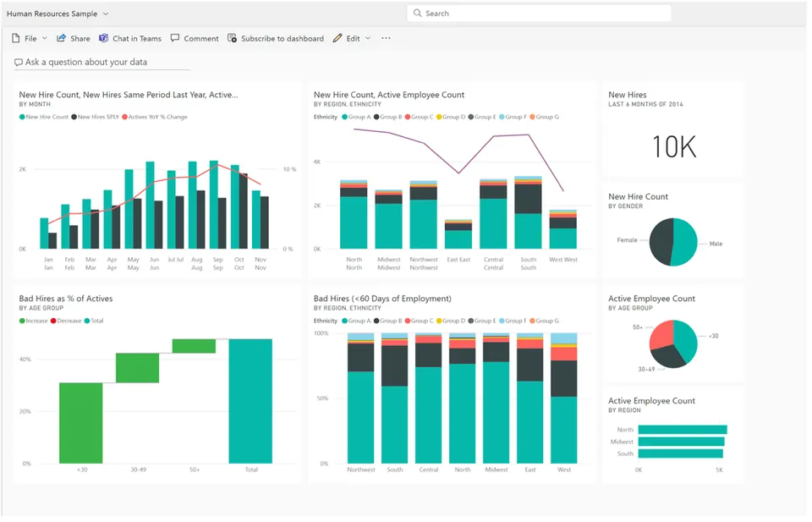Click Ask a question about your data box
This screenshot has height=522, width=812.
click(x=102, y=62)
